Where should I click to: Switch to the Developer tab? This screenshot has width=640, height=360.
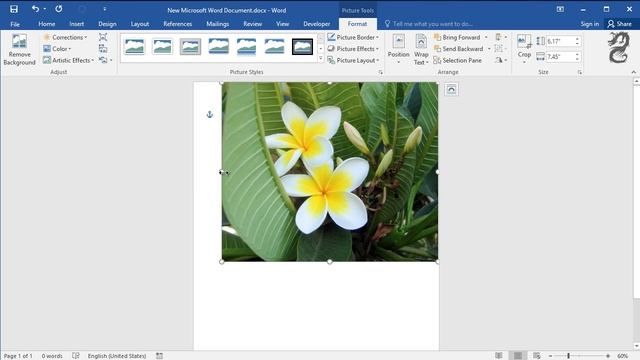point(317,24)
